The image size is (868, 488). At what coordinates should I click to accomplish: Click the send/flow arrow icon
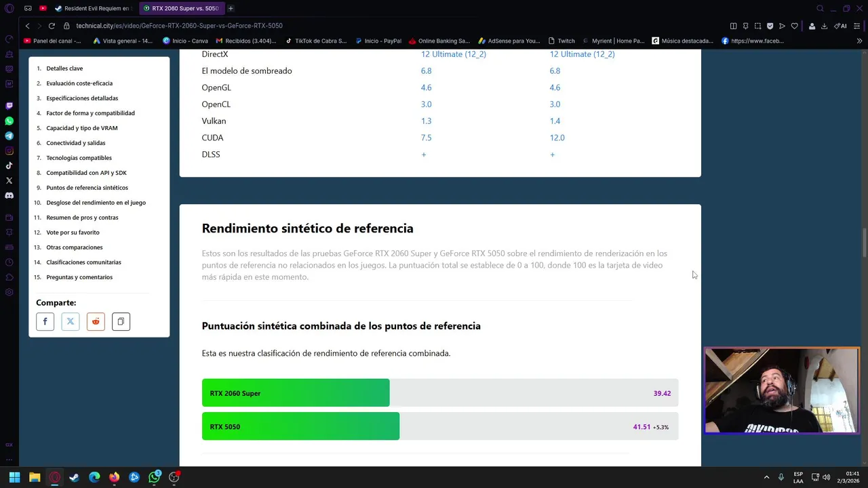(x=782, y=26)
